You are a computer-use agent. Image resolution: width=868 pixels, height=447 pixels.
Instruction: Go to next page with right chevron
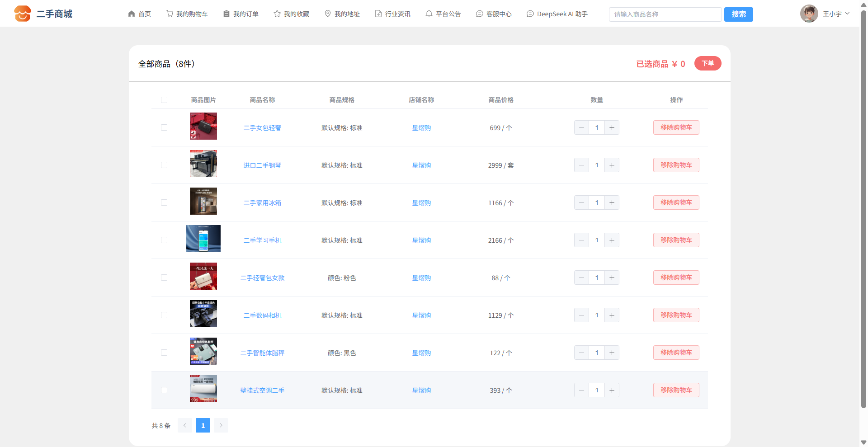click(x=221, y=425)
